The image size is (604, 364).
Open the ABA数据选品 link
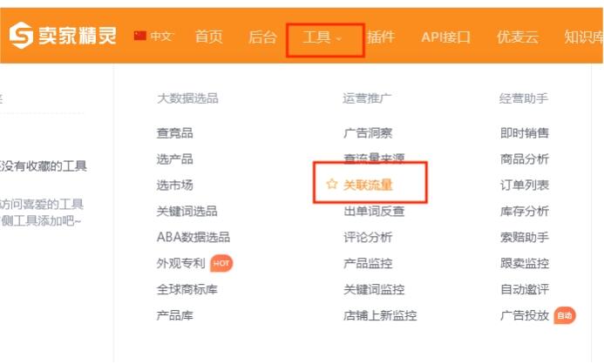(193, 237)
